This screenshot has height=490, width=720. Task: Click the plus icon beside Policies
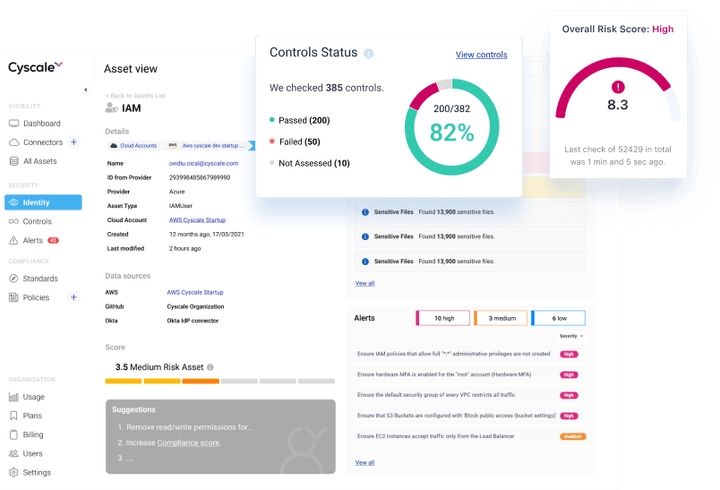pos(74,298)
